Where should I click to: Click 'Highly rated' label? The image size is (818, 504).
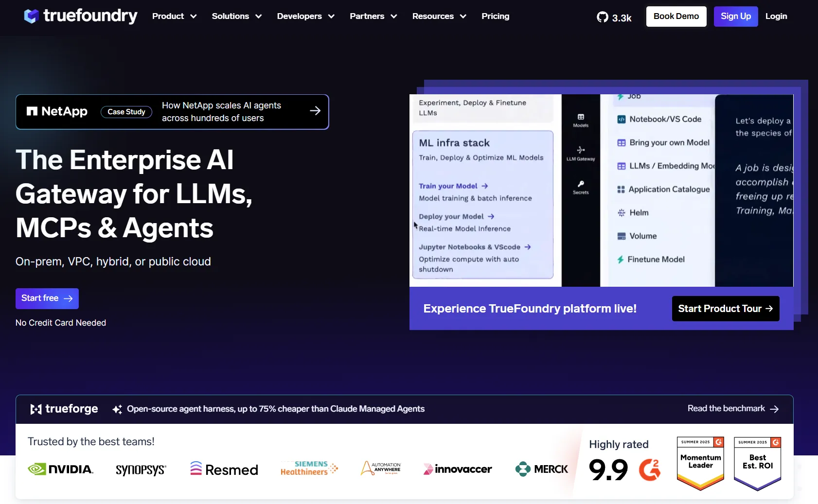tap(619, 444)
